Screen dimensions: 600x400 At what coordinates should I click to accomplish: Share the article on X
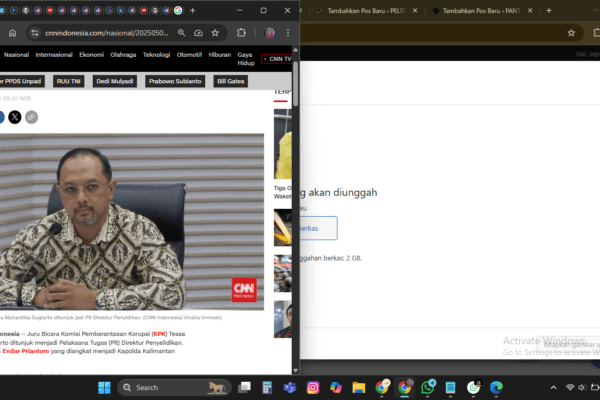[x=15, y=117]
